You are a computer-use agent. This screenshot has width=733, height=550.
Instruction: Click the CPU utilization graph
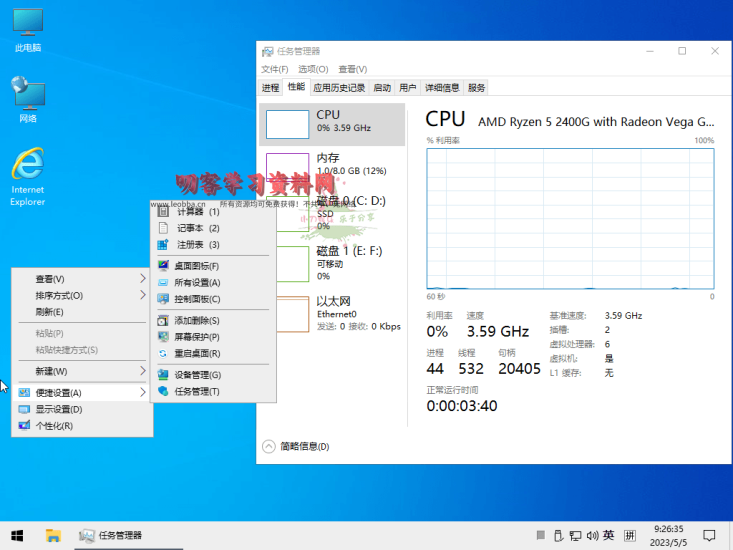point(570,219)
